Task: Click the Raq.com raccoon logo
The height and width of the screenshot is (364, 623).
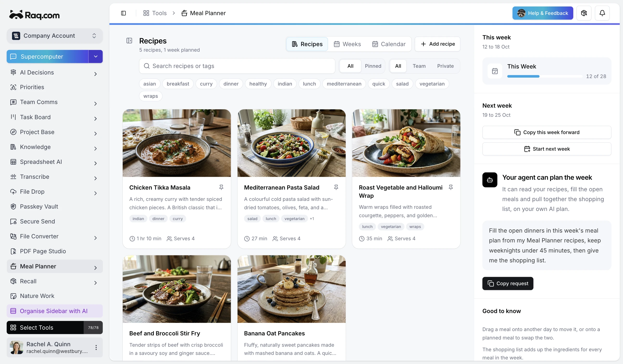Action: (x=34, y=15)
